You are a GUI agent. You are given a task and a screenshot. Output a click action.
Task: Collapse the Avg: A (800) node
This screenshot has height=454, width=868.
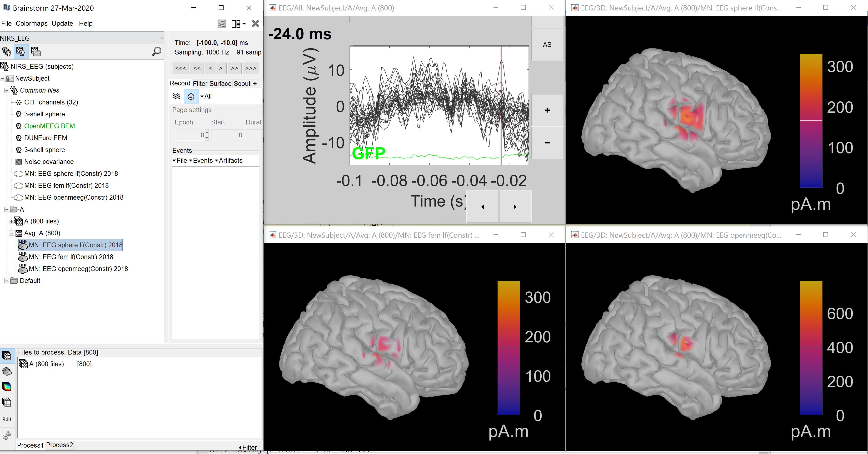coord(11,233)
